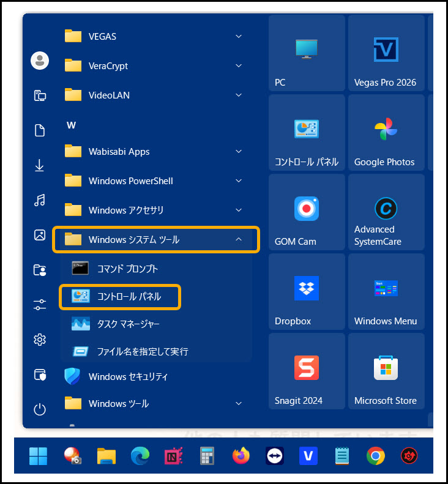Image resolution: width=448 pixels, height=484 pixels.
Task: Expand the VideoLAN folder chevron
Action: point(239,95)
